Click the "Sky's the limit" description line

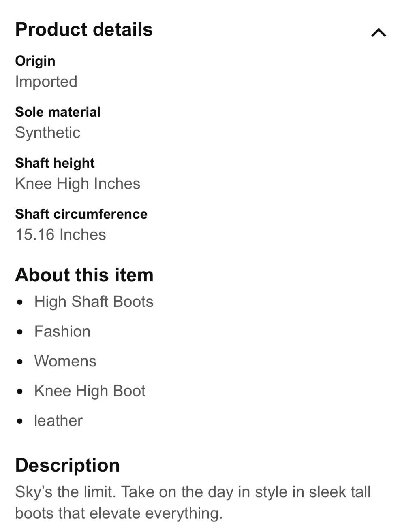coord(193,492)
